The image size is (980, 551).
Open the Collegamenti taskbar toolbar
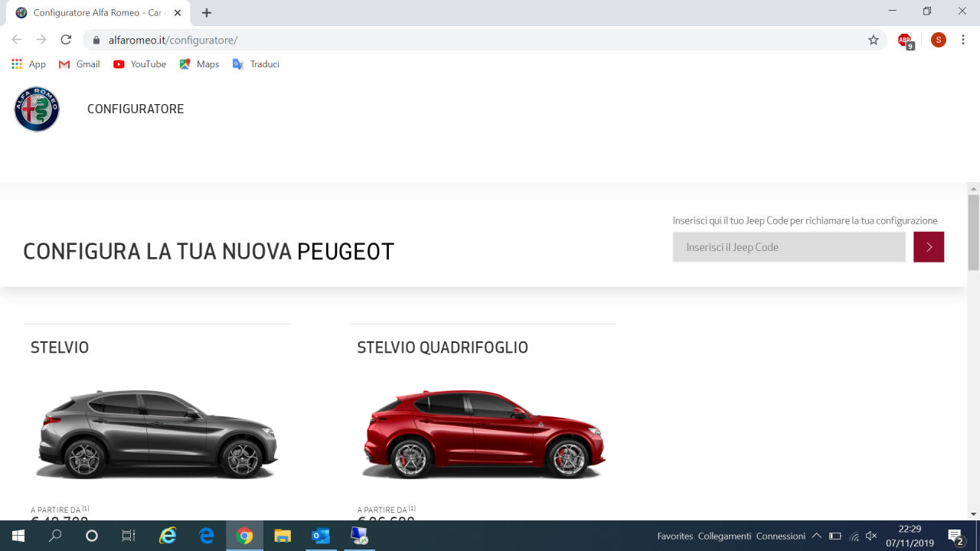(724, 536)
